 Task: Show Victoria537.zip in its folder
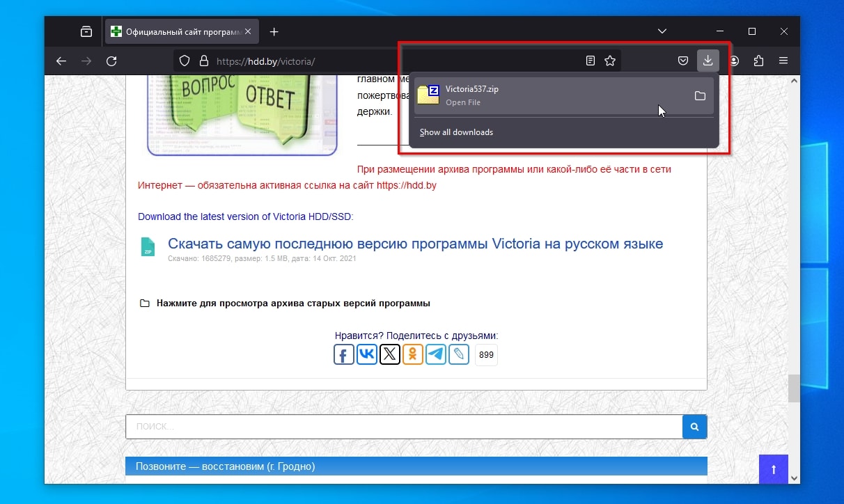(701, 95)
